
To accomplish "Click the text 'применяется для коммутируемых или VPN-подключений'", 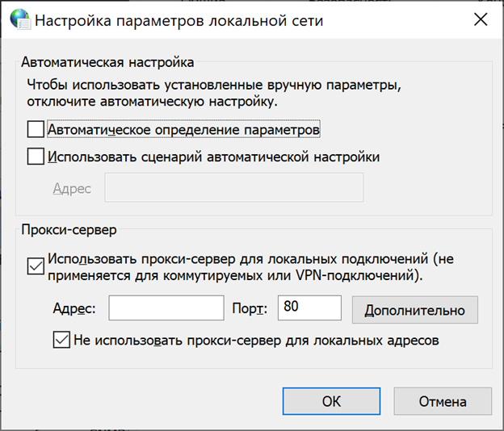I will [x=234, y=276].
